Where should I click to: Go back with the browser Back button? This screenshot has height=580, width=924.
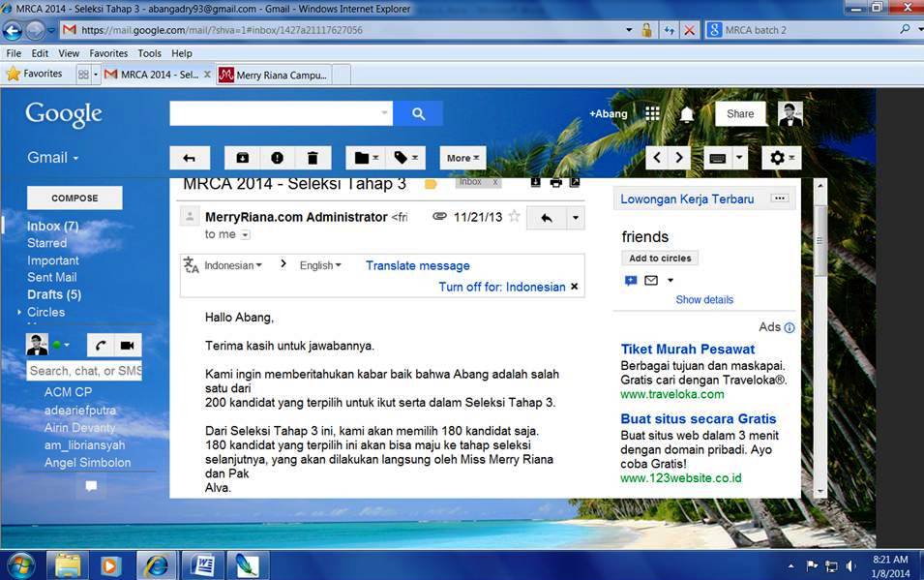click(13, 30)
